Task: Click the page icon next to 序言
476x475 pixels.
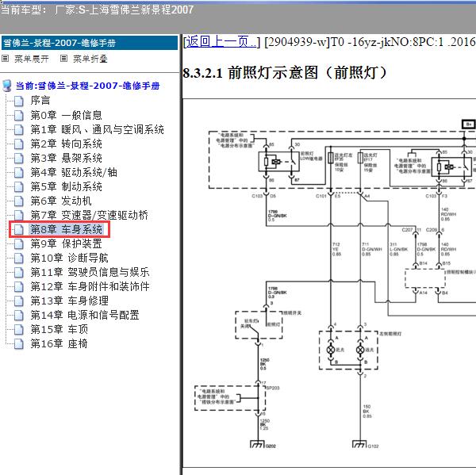Action: (19, 101)
